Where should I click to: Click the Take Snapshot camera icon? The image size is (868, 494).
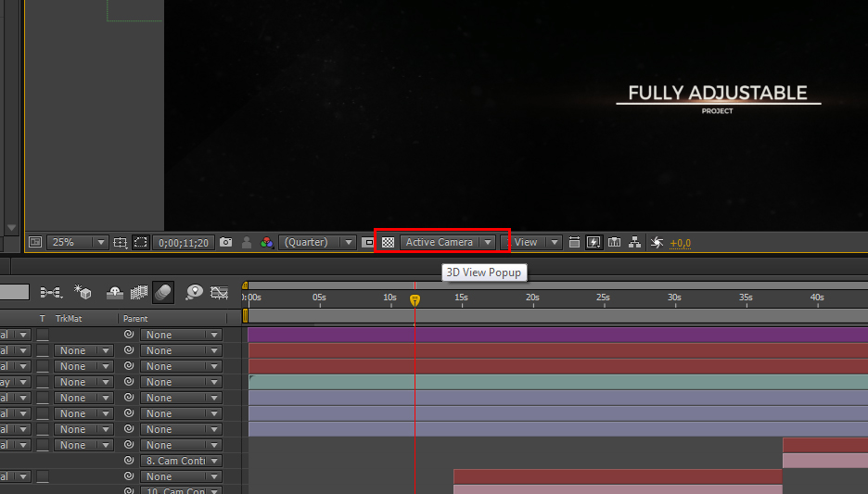pyautogui.click(x=225, y=242)
